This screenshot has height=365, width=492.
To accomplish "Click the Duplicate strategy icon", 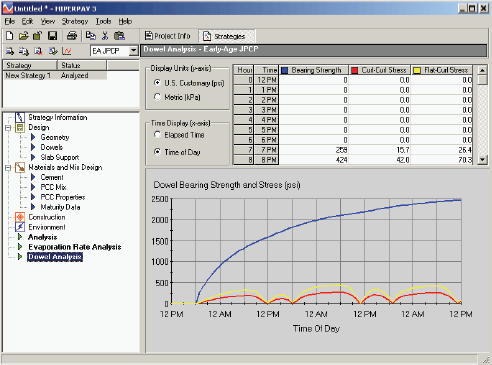I will [24, 51].
